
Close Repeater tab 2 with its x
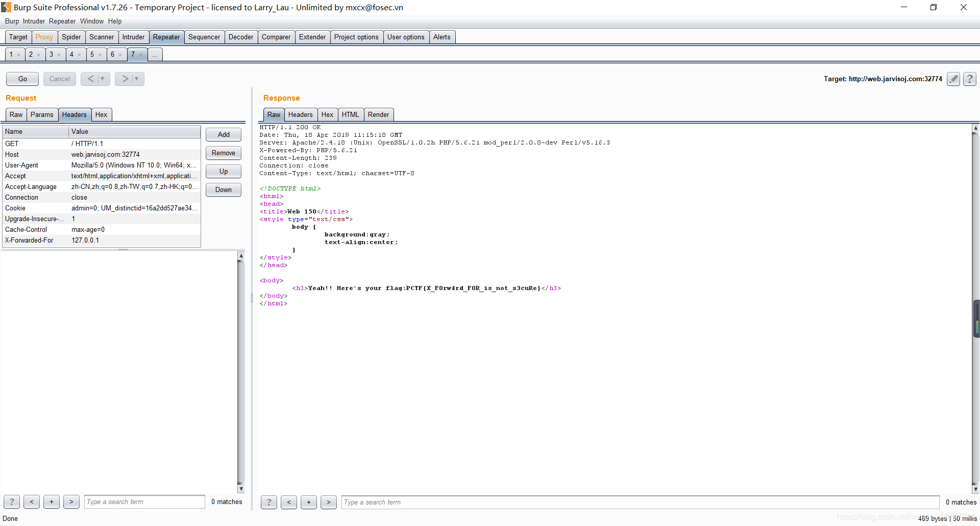coord(39,55)
